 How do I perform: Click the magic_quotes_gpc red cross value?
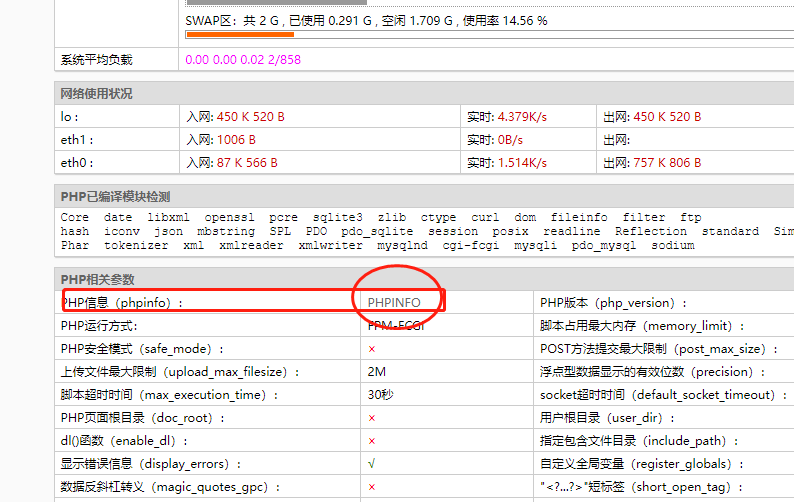(372, 487)
